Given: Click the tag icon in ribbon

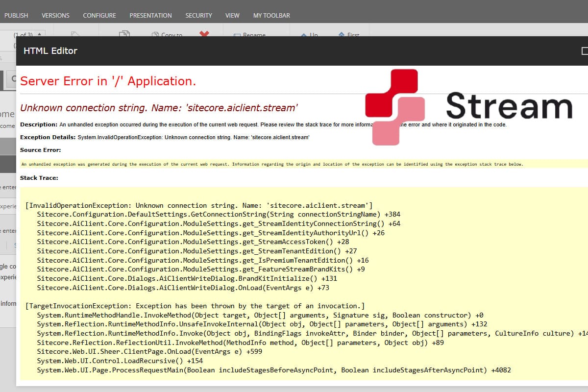Looking at the screenshot, I should [75, 34].
